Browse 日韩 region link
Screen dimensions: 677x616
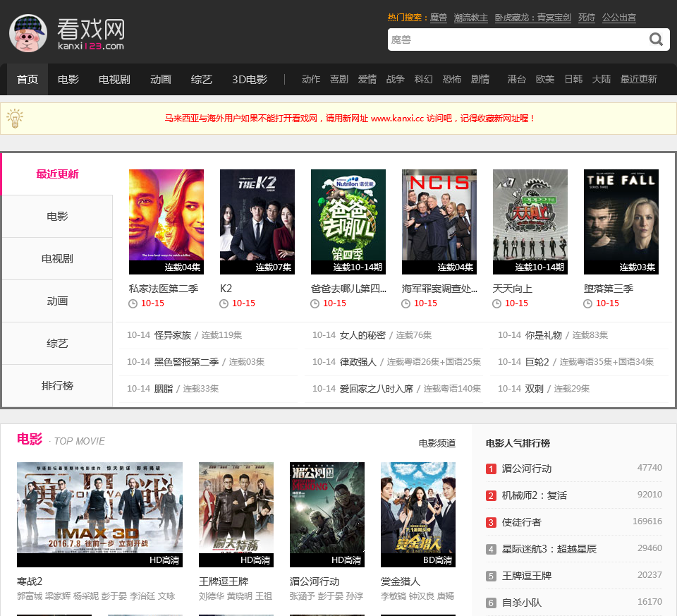click(573, 79)
